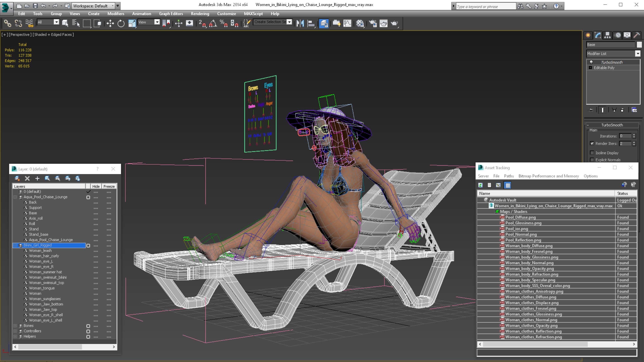Open the Modifiers menu
The height and width of the screenshot is (362, 644).
[116, 14]
